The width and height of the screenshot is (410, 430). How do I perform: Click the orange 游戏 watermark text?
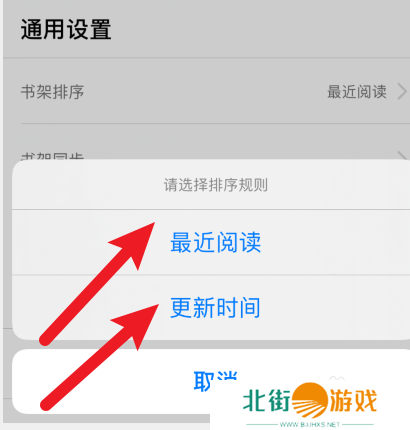(353, 400)
